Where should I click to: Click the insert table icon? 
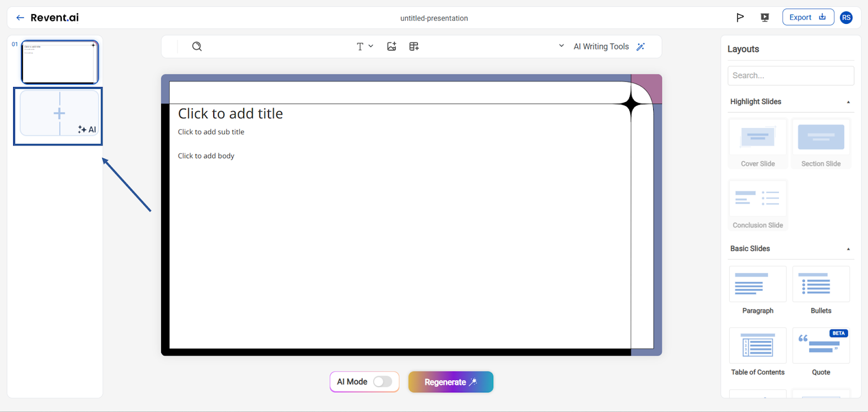click(x=414, y=47)
